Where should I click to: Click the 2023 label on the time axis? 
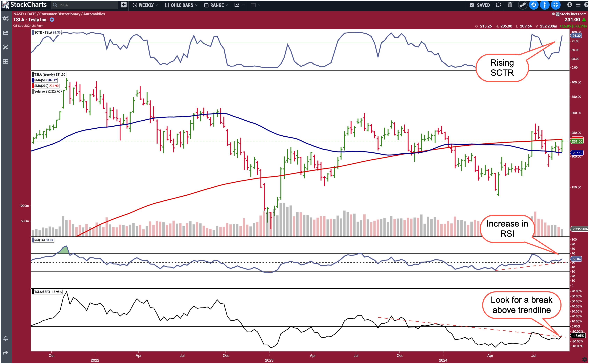269,360
